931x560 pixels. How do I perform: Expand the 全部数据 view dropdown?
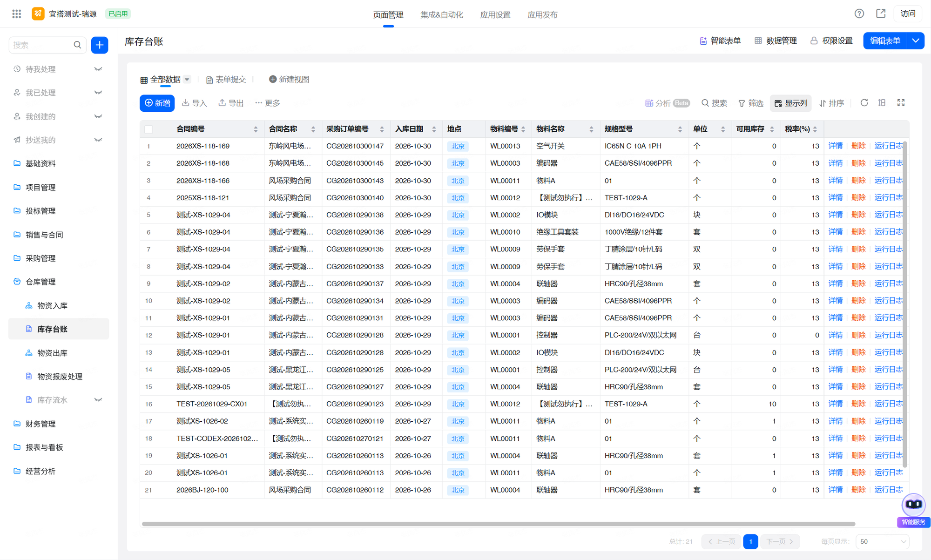click(x=187, y=80)
